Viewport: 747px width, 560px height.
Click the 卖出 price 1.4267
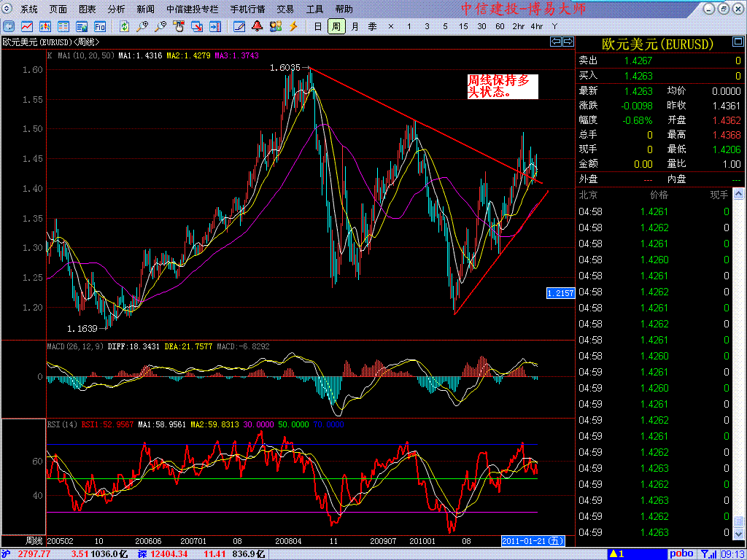tap(639, 61)
